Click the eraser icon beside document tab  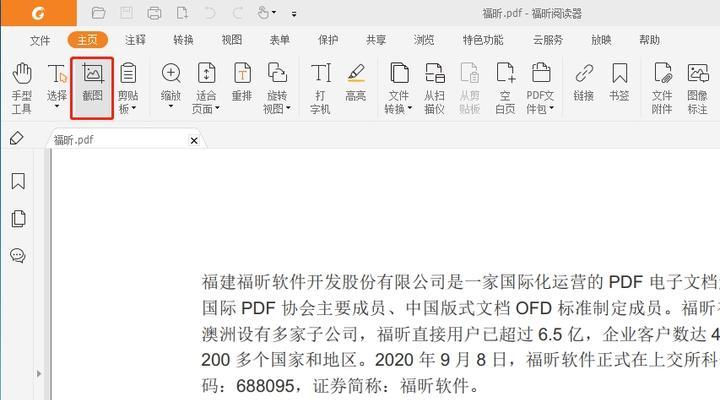[x=16, y=138]
